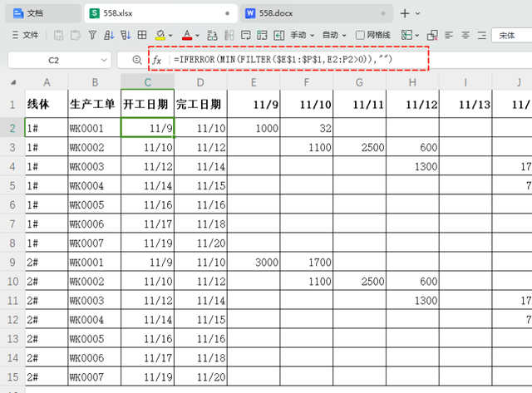Expand the name box dropdown arrow
The image size is (532, 393).
click(x=104, y=61)
